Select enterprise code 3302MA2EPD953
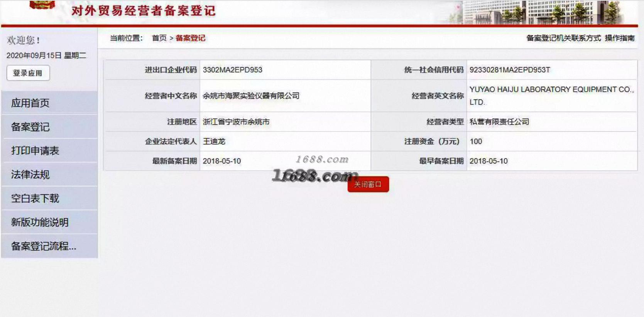Viewport: 644px width, 317px height. 232,70
